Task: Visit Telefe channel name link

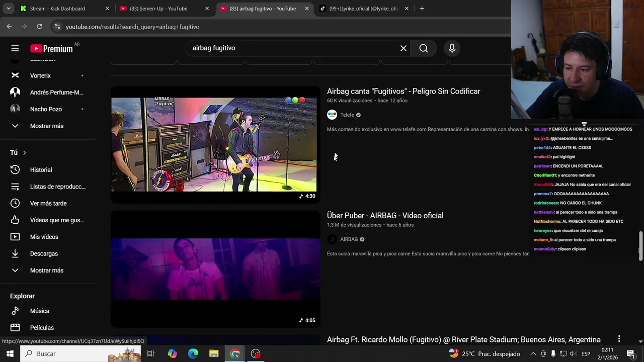Action: click(x=347, y=115)
